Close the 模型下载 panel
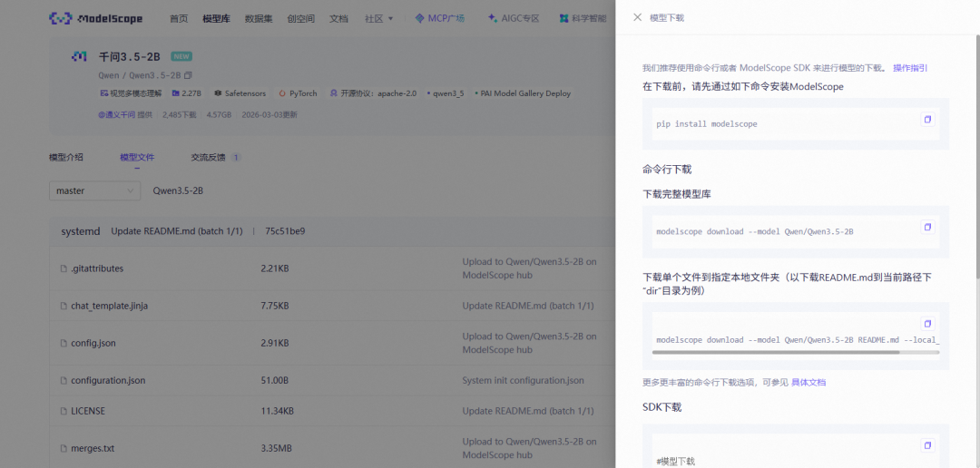 pyautogui.click(x=638, y=17)
